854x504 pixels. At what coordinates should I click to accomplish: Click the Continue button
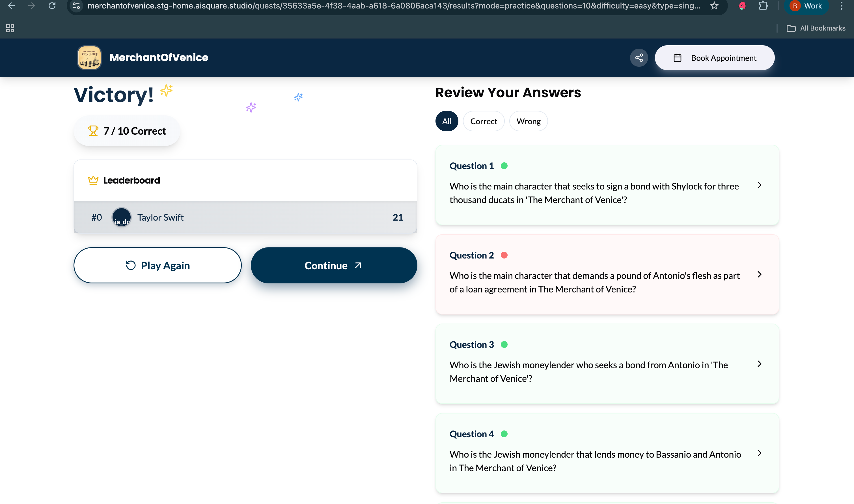click(x=334, y=265)
